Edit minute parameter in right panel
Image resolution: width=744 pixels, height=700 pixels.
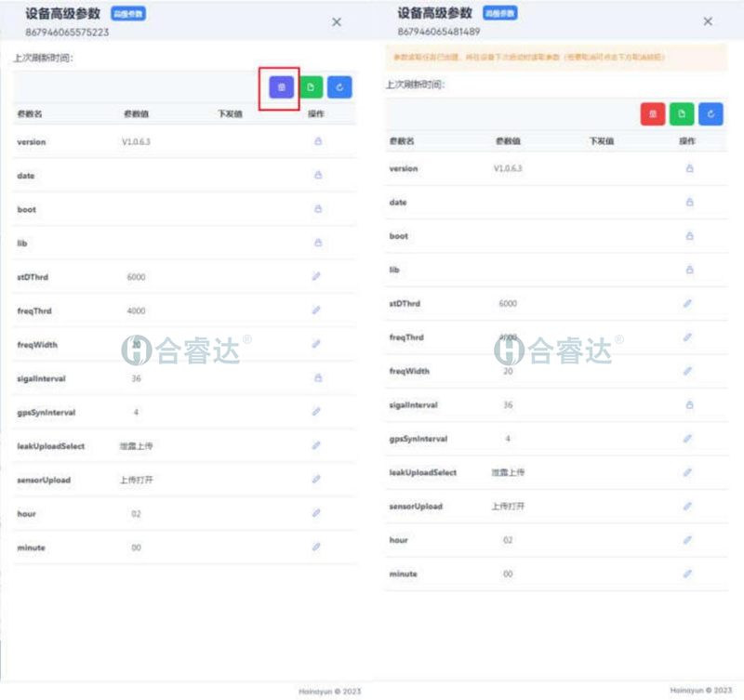coord(688,575)
